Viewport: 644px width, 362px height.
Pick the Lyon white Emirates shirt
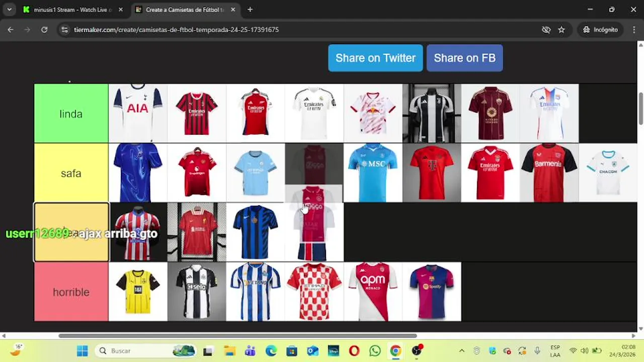click(x=549, y=113)
